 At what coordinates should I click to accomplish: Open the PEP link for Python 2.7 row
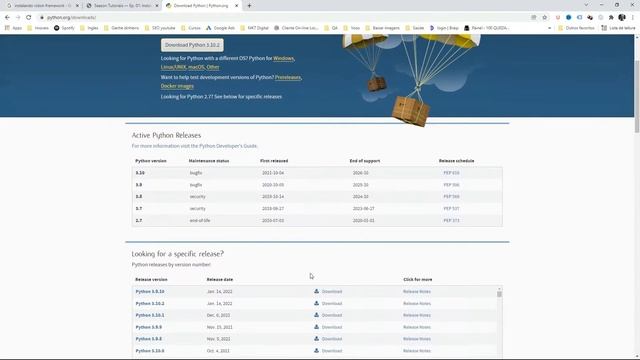click(451, 220)
